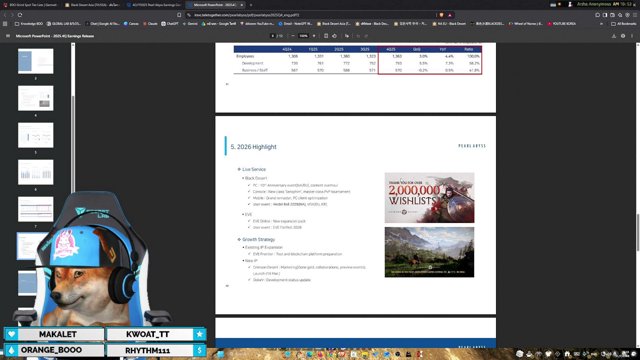Select the Microsoft PowerPoint browser tab
The image size is (640, 360).
point(216,5)
